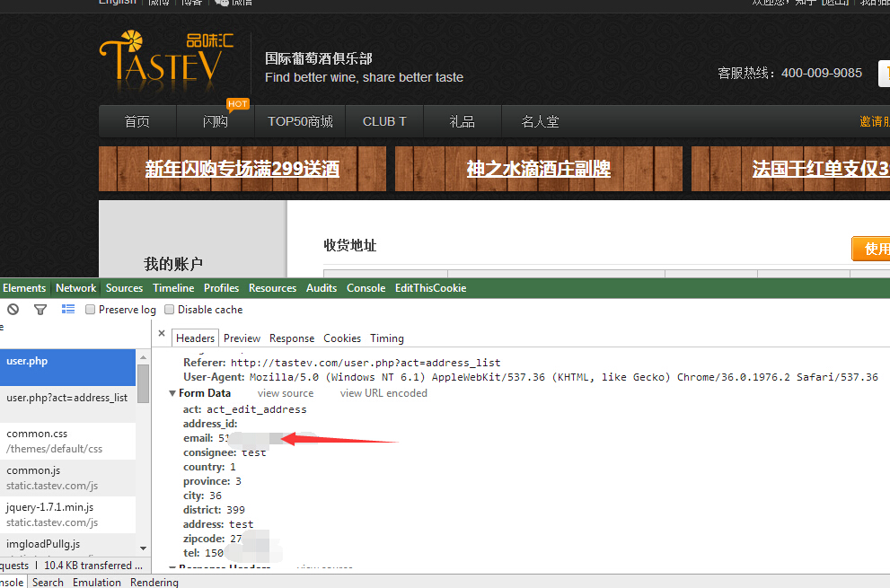Open 闪购 in site navigation
The height and width of the screenshot is (588, 890).
(216, 121)
